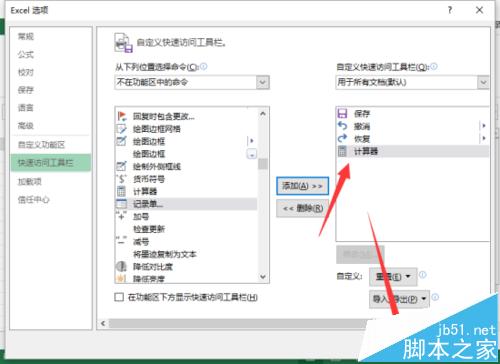
Task: Click the help question mark in title bar
Action: 450,10
